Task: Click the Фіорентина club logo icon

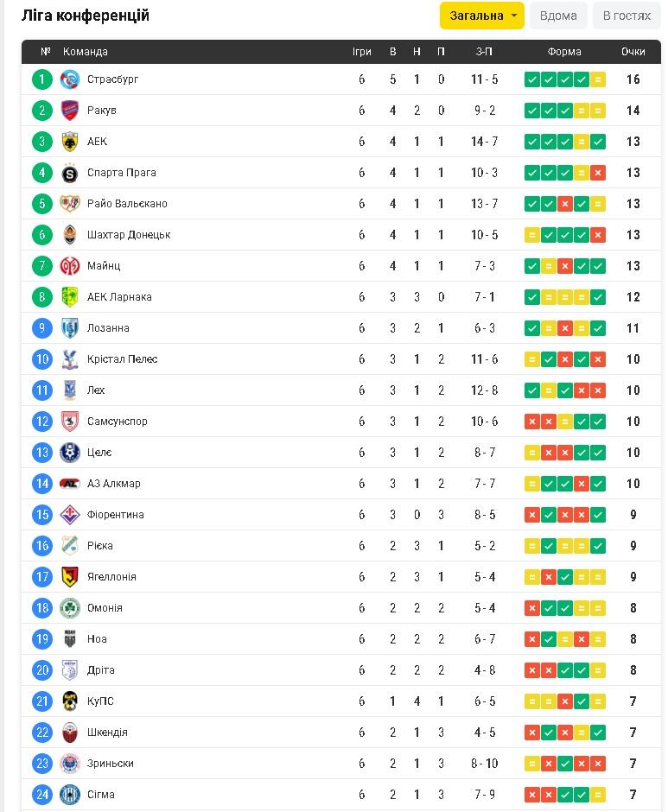Action: coord(70,515)
